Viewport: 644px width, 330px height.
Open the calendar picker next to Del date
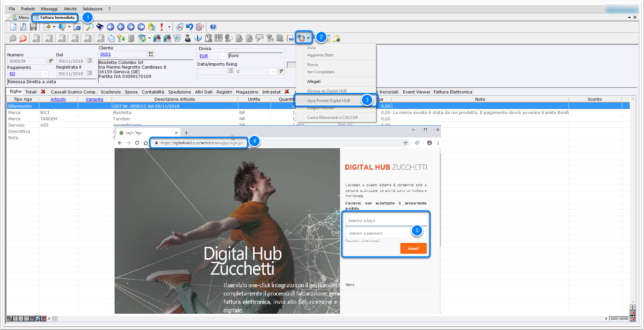[x=89, y=61]
